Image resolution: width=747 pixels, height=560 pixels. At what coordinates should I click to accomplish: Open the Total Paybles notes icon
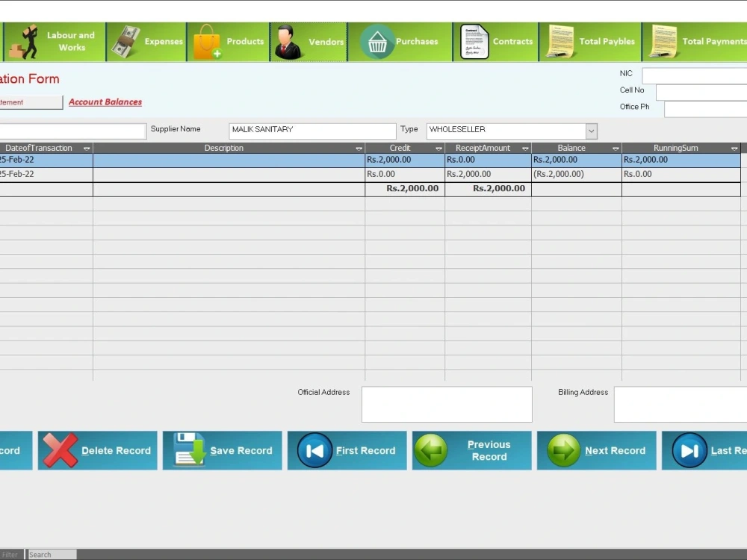560,42
